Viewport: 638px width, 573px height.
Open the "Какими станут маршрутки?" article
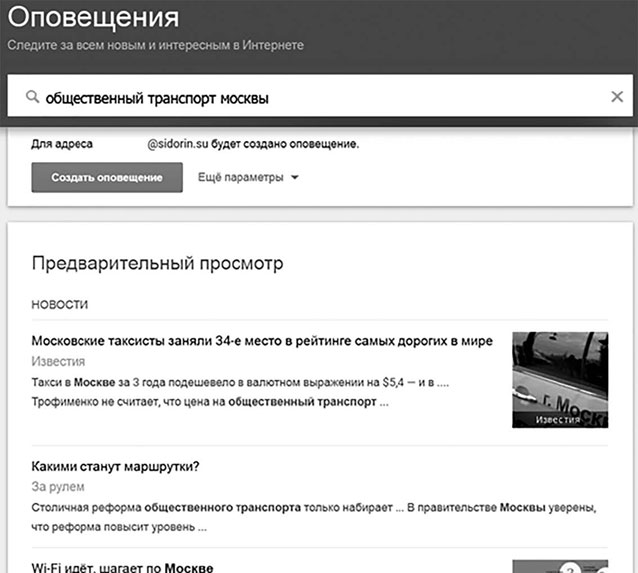click(116, 467)
